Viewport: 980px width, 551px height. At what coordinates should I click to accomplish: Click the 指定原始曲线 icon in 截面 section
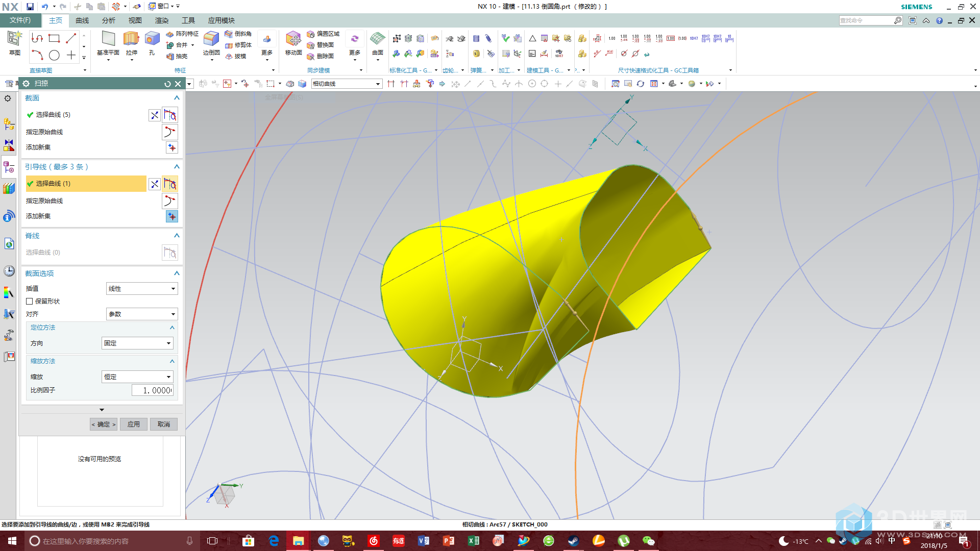[x=169, y=132]
